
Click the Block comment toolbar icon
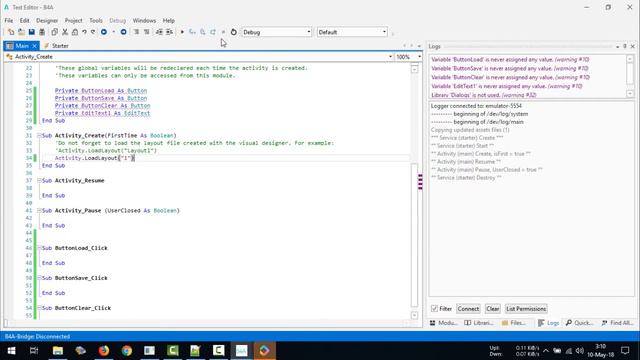click(x=136, y=32)
